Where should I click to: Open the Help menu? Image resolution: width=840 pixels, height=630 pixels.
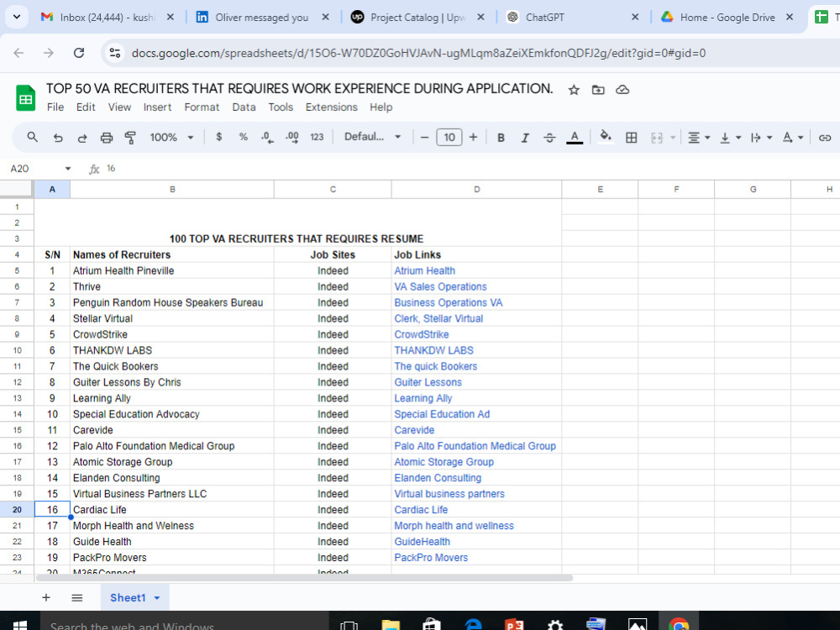381,108
